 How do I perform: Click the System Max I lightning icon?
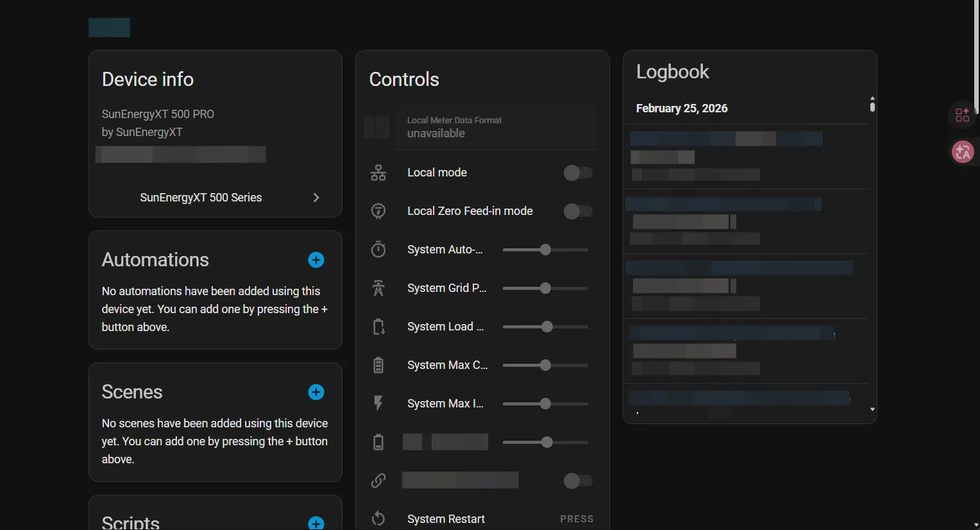378,404
